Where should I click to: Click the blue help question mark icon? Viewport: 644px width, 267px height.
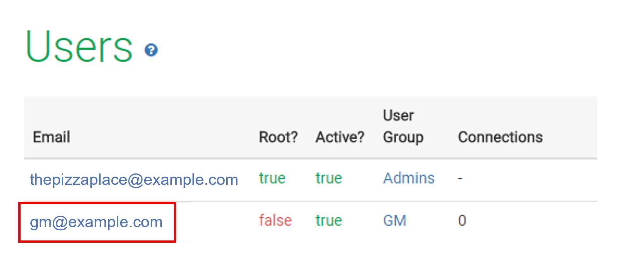tap(151, 50)
